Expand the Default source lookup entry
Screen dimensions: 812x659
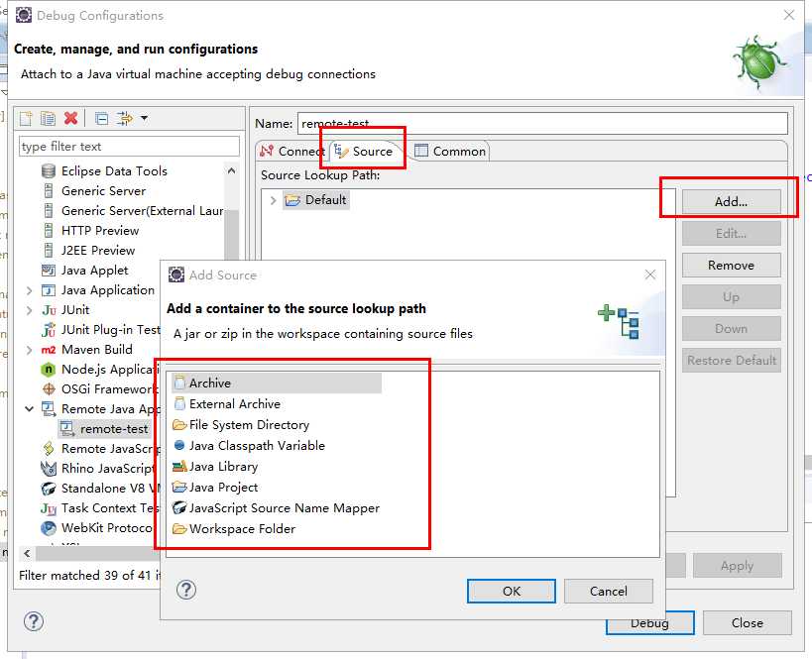click(x=273, y=200)
